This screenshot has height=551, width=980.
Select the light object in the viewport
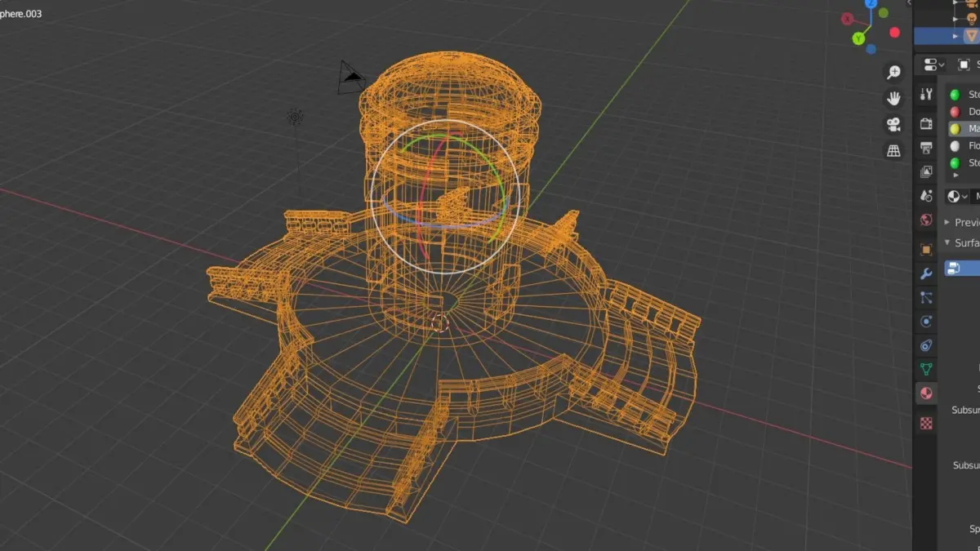point(295,118)
